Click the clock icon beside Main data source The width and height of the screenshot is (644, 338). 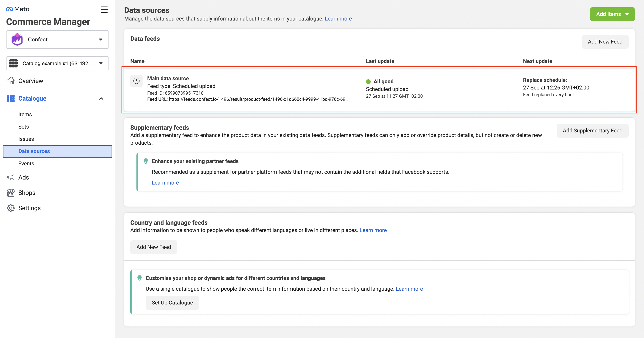tap(136, 81)
